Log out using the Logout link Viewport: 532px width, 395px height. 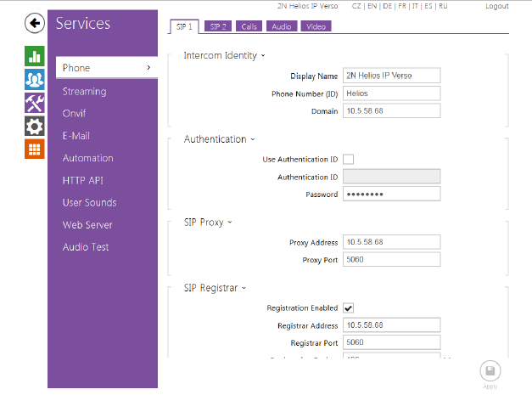[x=496, y=6]
